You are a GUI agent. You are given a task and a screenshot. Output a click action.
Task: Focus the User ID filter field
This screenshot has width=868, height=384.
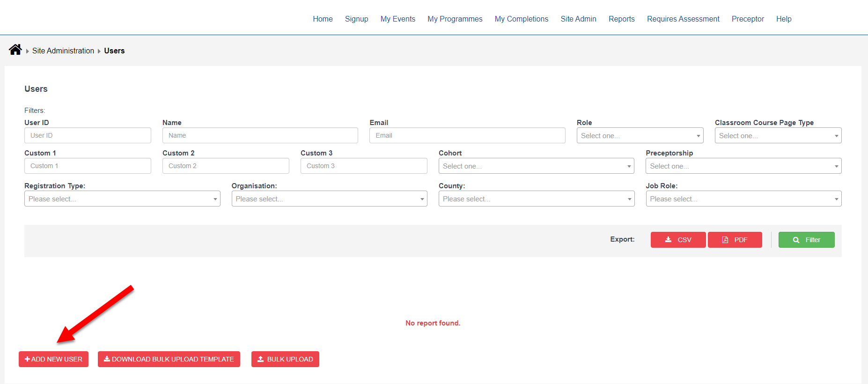[88, 135]
